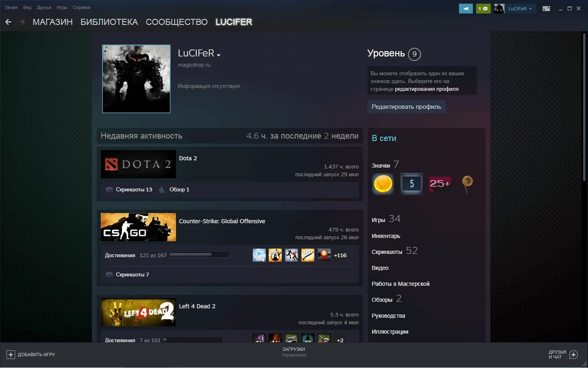Go to the МАГАЗИН tab
588x368 pixels.
coord(53,22)
